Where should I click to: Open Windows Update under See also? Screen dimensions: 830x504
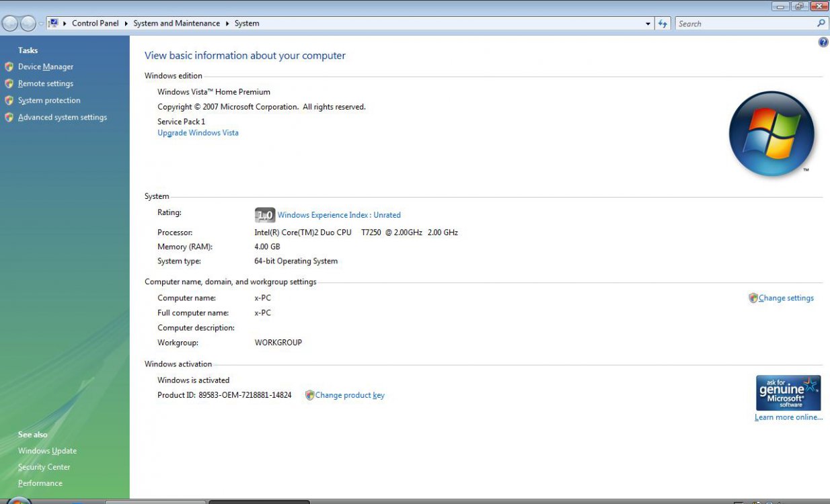tap(47, 451)
